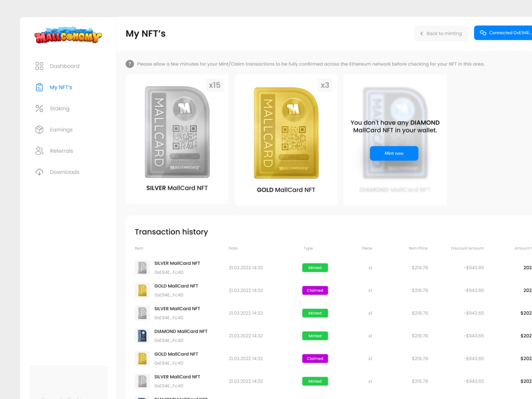Click the first row's -$943.65 discount

(x=473, y=268)
